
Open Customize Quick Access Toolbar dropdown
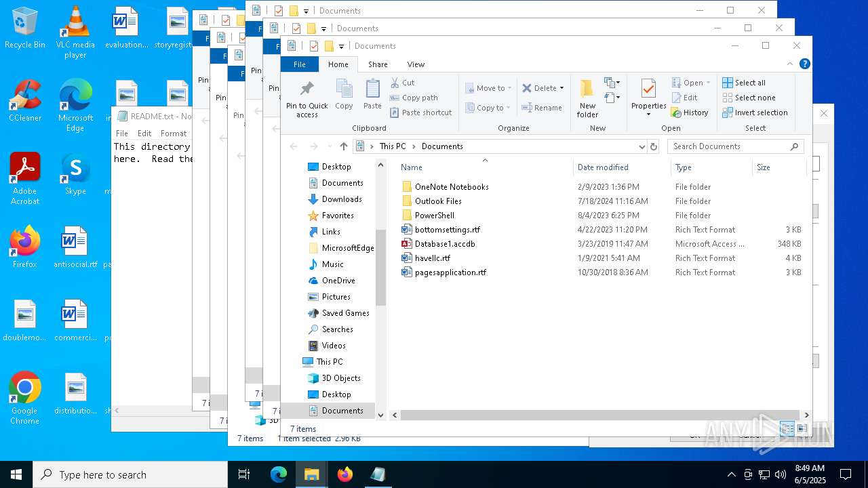click(x=341, y=47)
